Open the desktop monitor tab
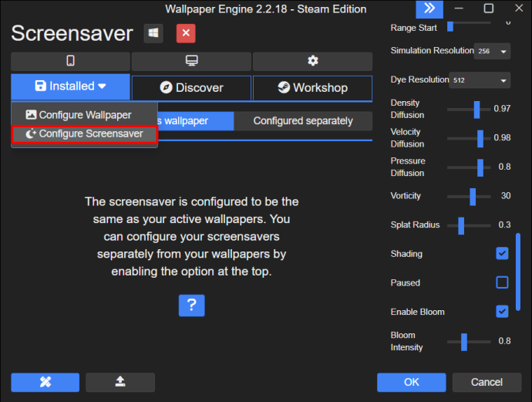532x402 pixels. 191,61
